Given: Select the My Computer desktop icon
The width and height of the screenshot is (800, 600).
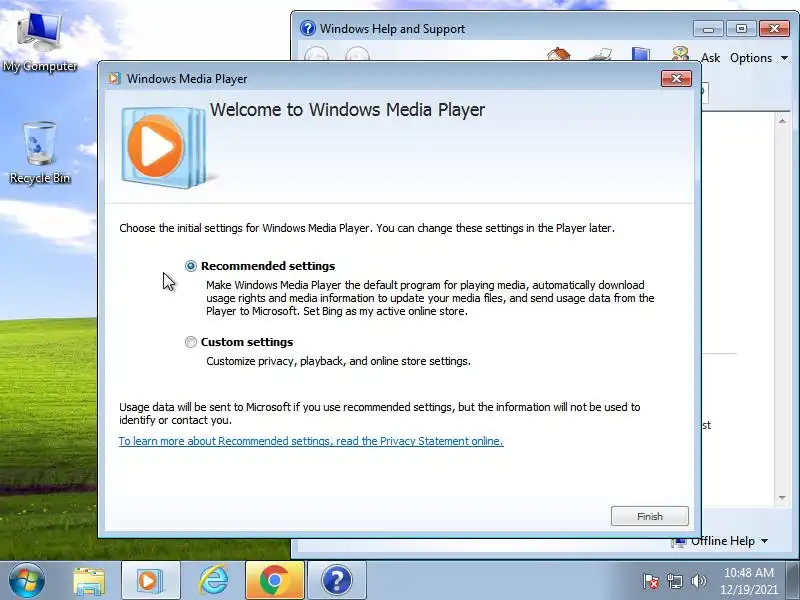Looking at the screenshot, I should [x=40, y=42].
